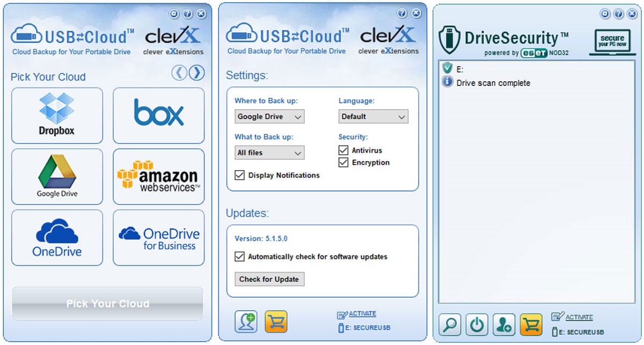Click the large Pick Your Cloud button

(x=107, y=304)
